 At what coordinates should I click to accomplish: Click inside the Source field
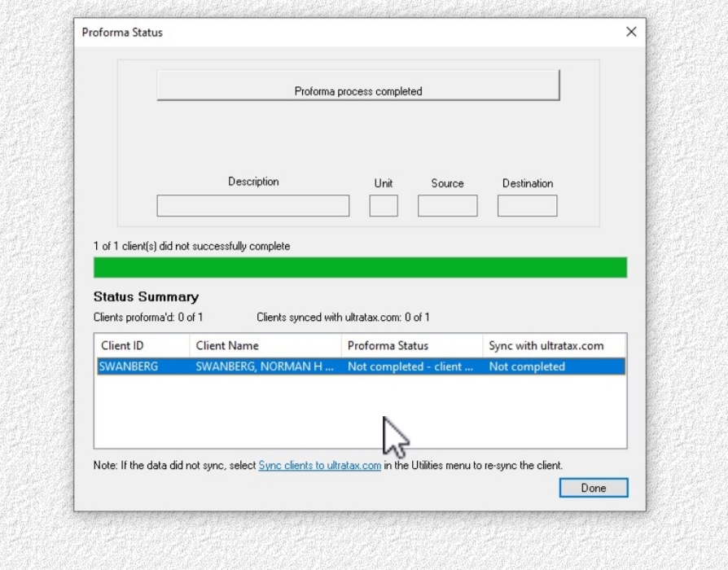coord(447,206)
